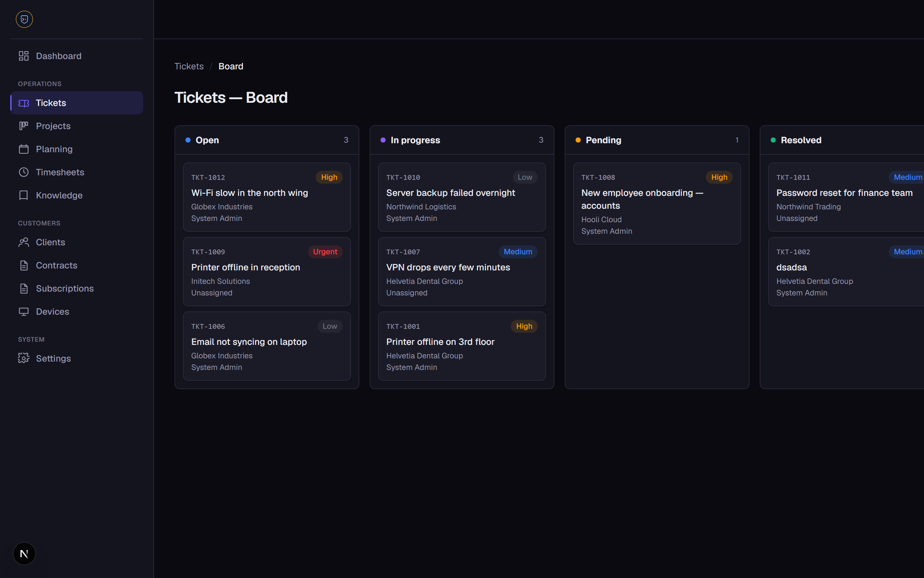Viewport: 924px width, 578px height.
Task: Click the Projects kanban icon
Action: pyautogui.click(x=24, y=126)
